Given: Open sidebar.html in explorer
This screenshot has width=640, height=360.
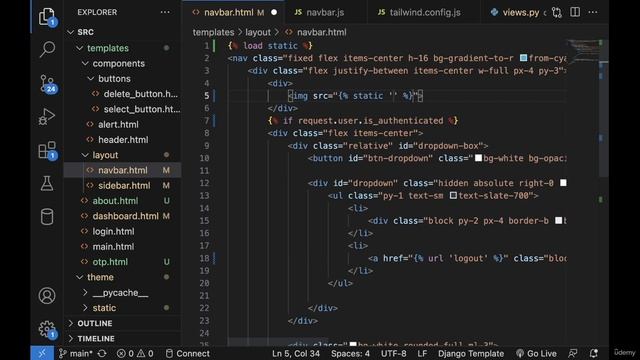Looking at the screenshot, I should [122, 185].
